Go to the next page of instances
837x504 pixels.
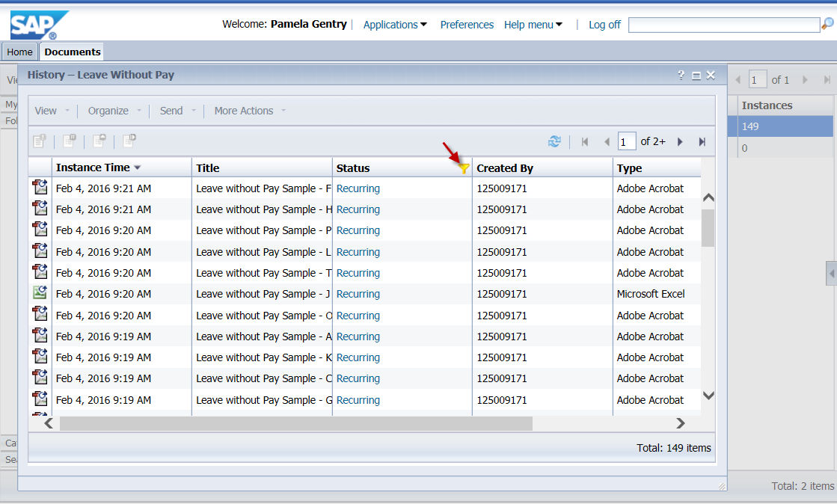tap(679, 141)
